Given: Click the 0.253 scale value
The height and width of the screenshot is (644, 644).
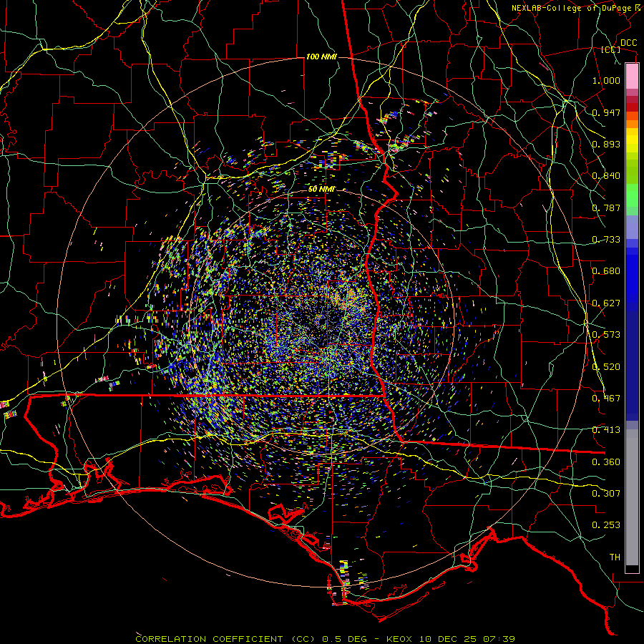Looking at the screenshot, I should pos(606,525).
